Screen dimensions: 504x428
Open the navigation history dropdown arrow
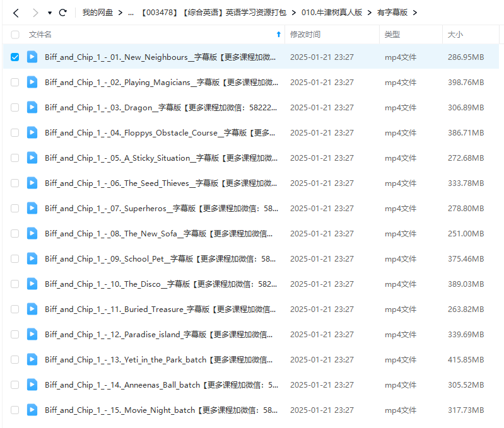coord(50,13)
